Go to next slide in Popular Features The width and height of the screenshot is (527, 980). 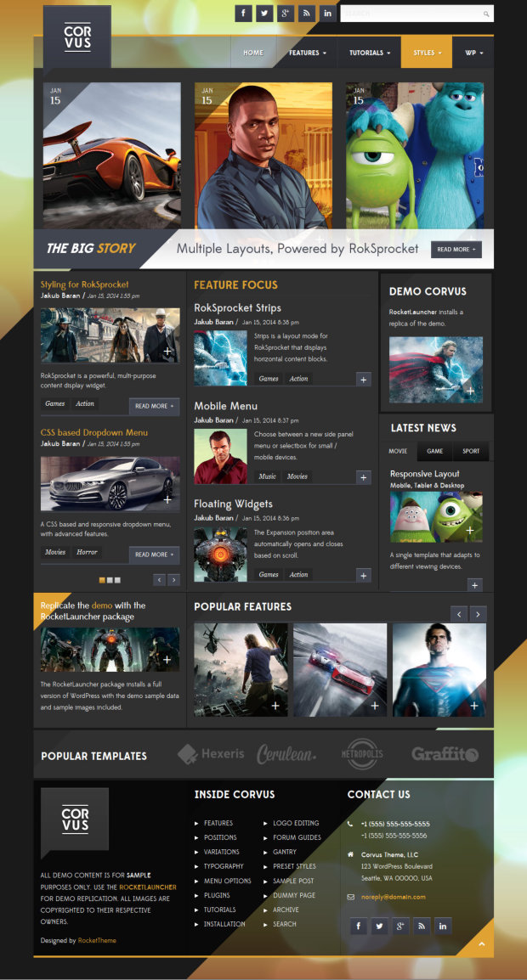(x=479, y=614)
